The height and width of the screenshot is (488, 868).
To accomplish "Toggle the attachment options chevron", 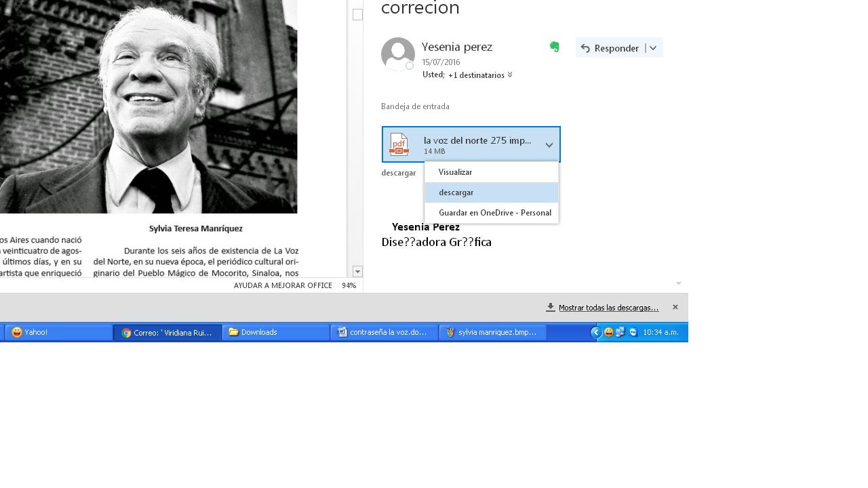I will pyautogui.click(x=549, y=145).
